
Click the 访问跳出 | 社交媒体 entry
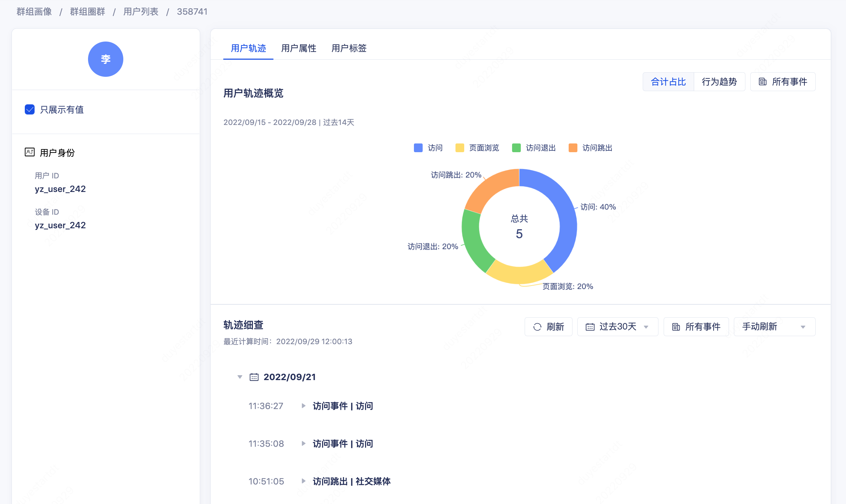point(351,481)
